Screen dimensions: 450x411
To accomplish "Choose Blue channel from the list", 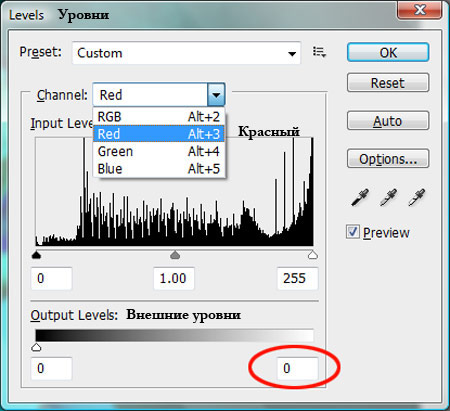I will (x=159, y=169).
